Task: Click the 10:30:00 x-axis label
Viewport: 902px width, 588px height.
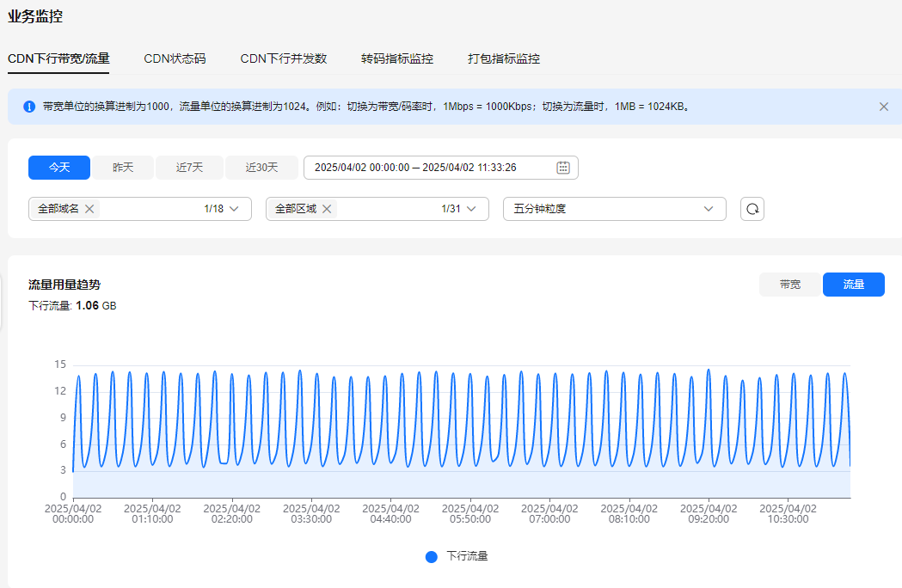Action: (x=788, y=514)
